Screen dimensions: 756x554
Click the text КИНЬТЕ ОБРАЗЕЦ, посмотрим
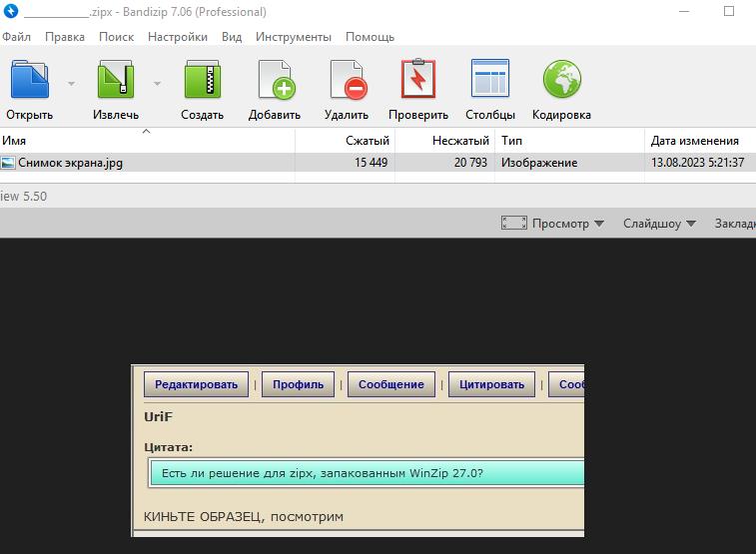pyautogui.click(x=244, y=517)
